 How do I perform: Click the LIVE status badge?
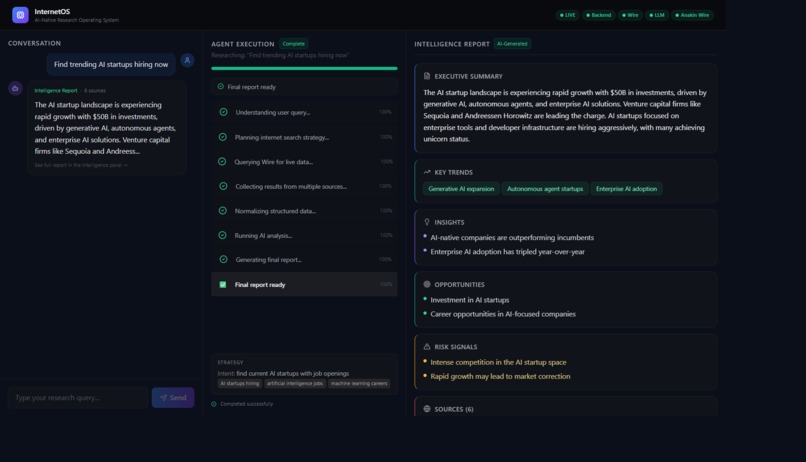tap(567, 15)
